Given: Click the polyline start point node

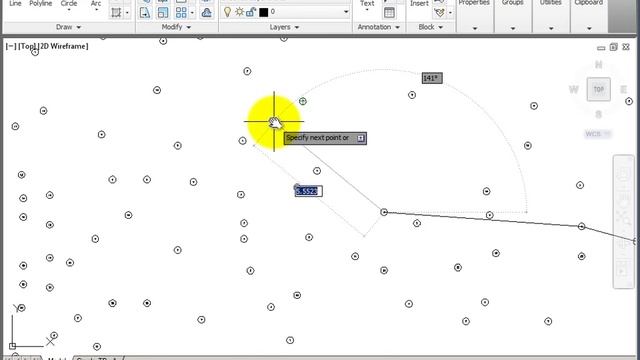Looking at the screenshot, I should tap(384, 212).
